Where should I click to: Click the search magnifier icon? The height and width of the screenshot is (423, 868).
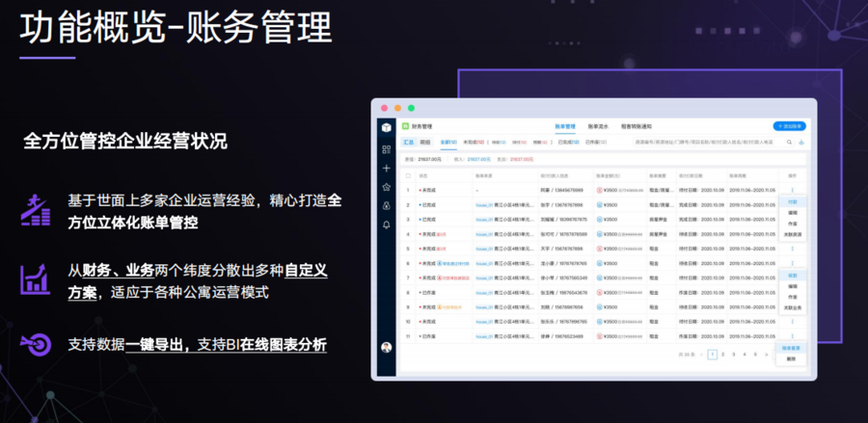click(x=789, y=142)
